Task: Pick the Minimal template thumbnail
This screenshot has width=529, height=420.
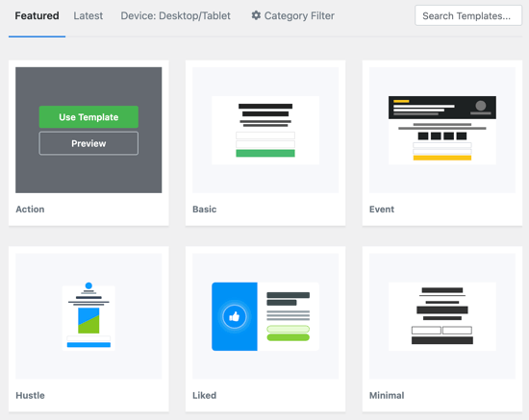Action: [x=442, y=316]
